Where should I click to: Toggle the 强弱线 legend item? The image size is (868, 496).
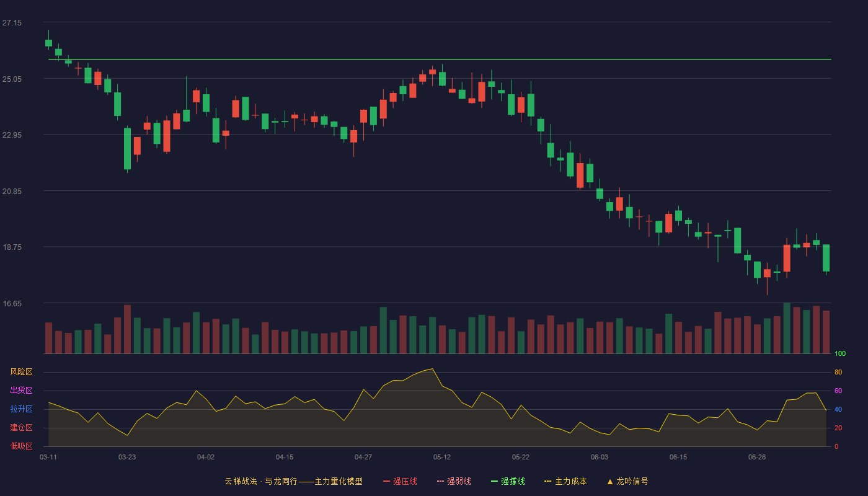click(x=454, y=481)
